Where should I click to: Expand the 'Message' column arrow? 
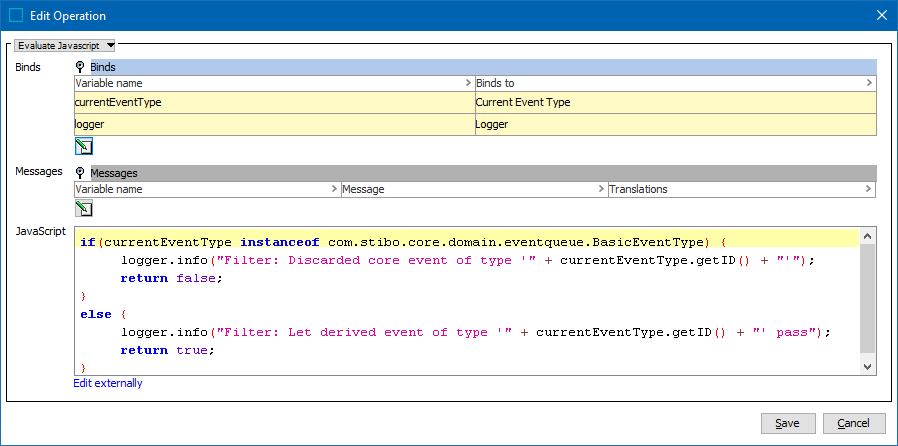point(601,189)
